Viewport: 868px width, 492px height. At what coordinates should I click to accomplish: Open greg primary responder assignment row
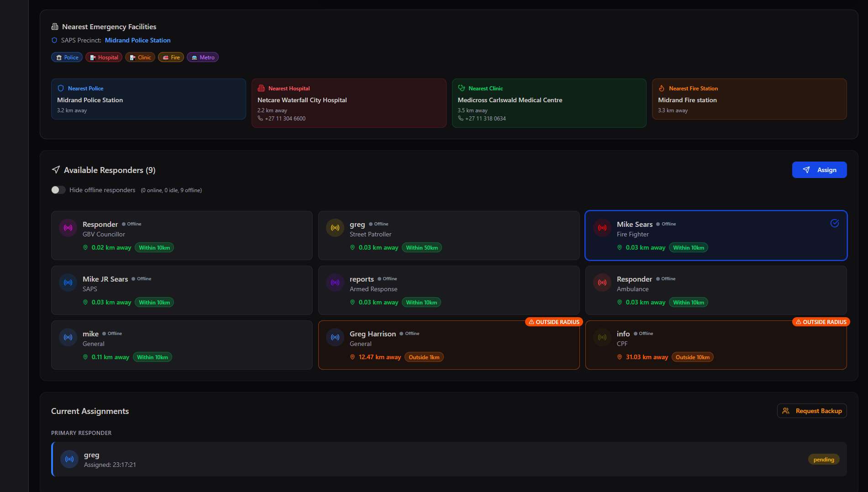click(x=449, y=459)
